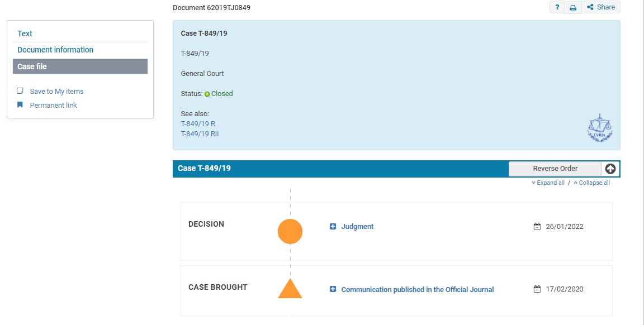The image size is (644, 325).
Task: Open related case T-849/19 R
Action: (198, 124)
